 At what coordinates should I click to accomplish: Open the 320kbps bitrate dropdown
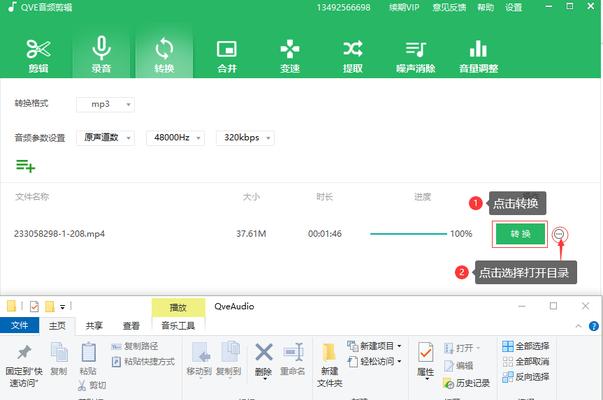tap(245, 138)
